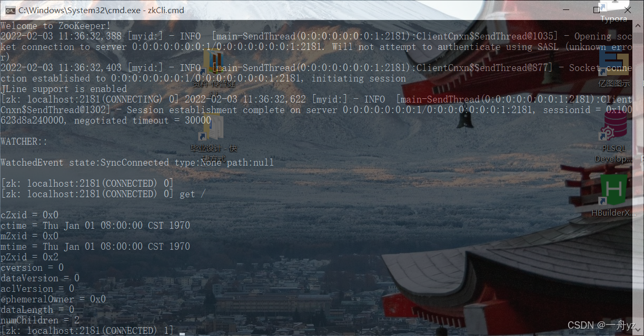Close the zkCli.cmd console window

627,10
